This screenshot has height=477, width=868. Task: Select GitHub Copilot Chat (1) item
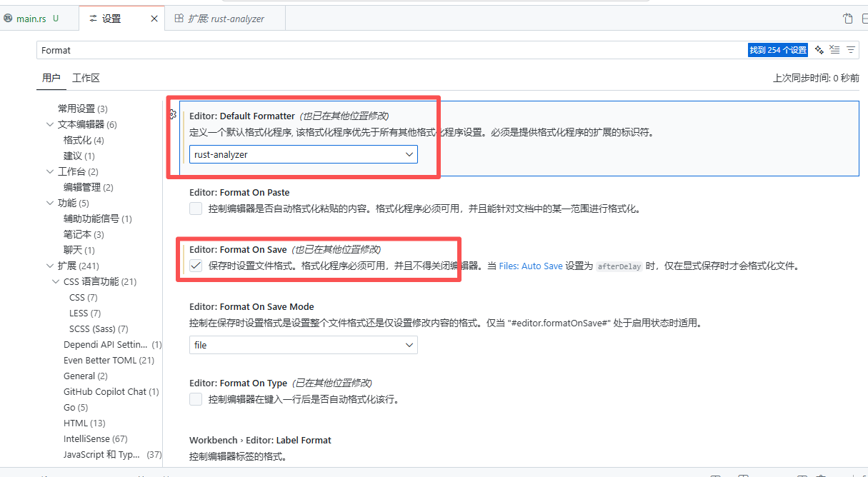point(111,391)
